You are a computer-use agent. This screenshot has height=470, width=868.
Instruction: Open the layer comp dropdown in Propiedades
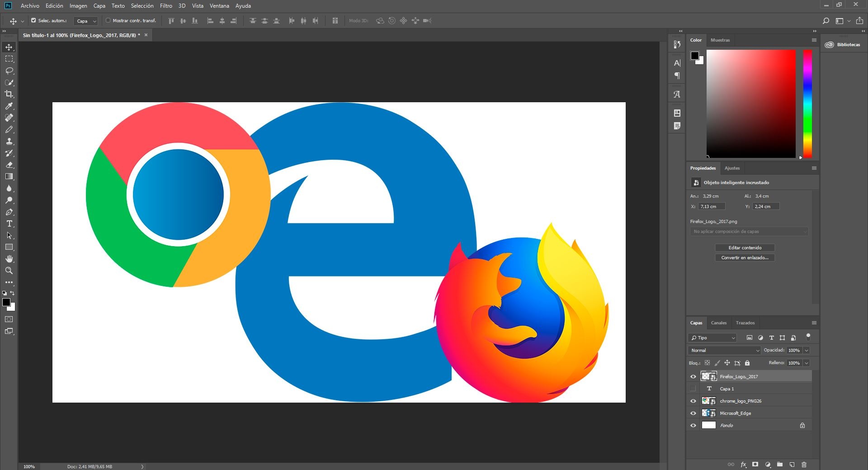coord(749,232)
